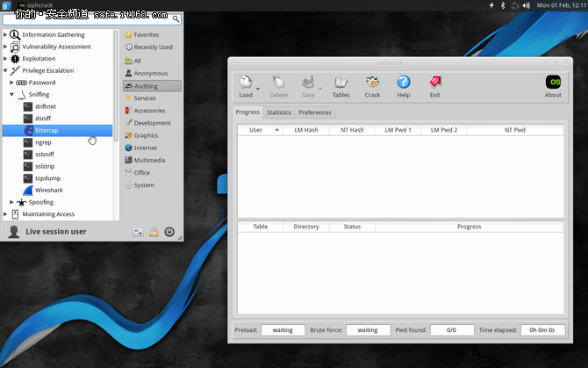
Task: Open the Tables dialog from the toolbar
Action: (341, 83)
